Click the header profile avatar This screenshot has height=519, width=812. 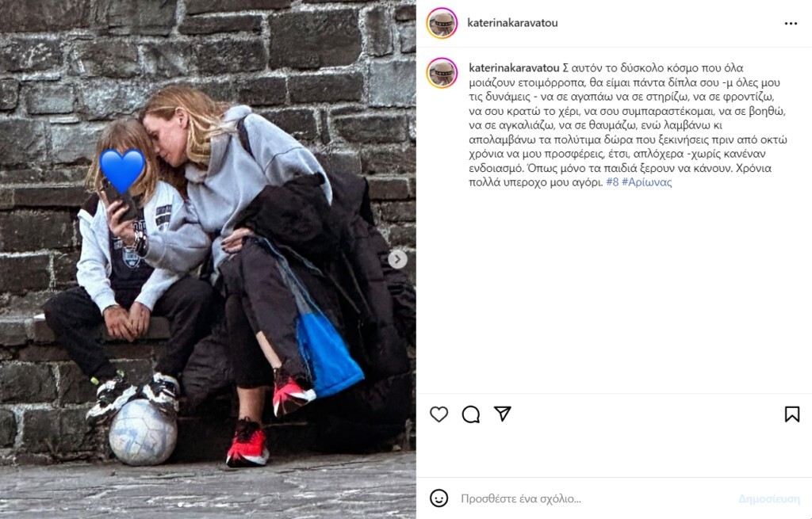tap(442, 23)
